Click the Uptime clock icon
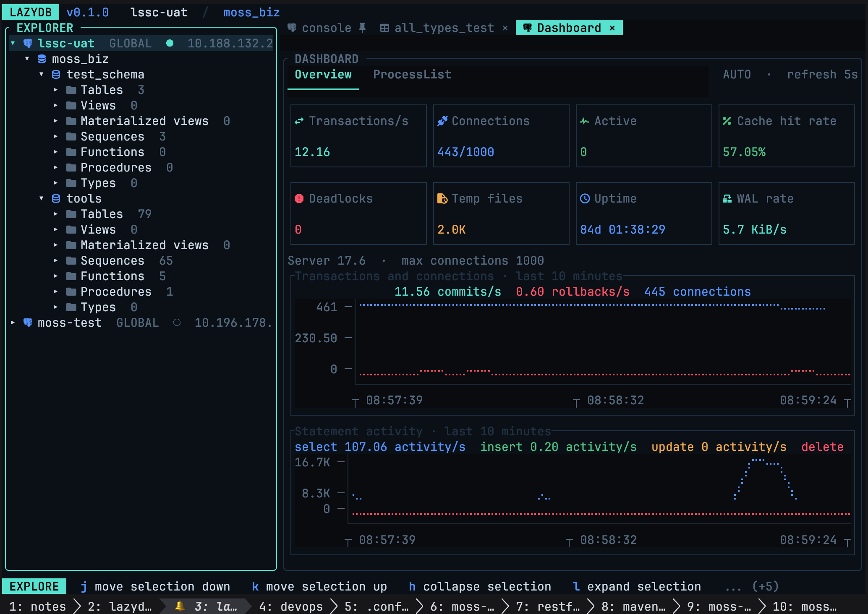868x614 pixels. click(585, 198)
